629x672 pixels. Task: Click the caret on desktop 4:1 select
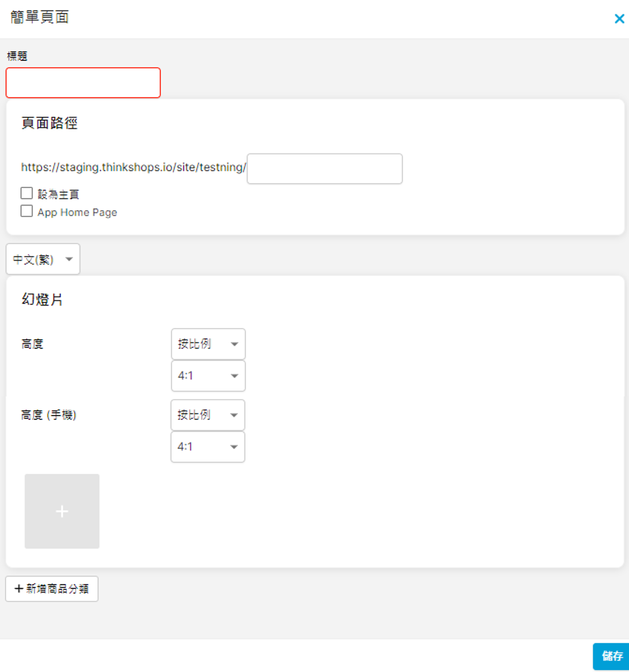click(x=234, y=376)
